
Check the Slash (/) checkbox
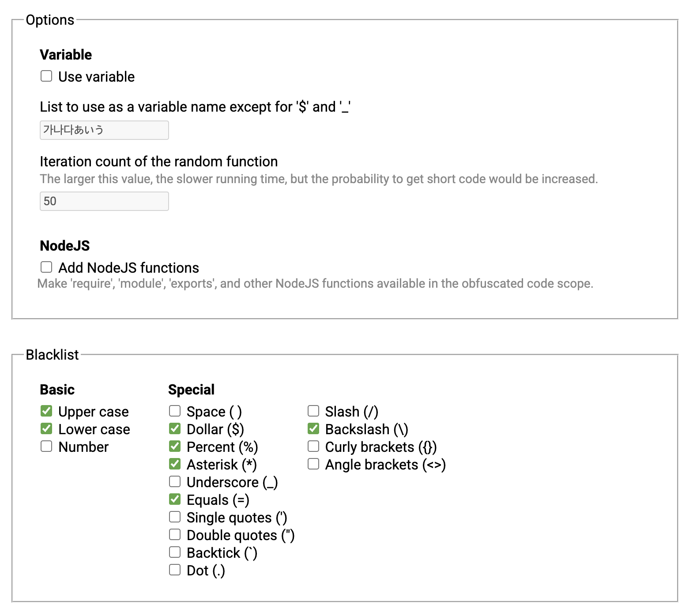(313, 411)
